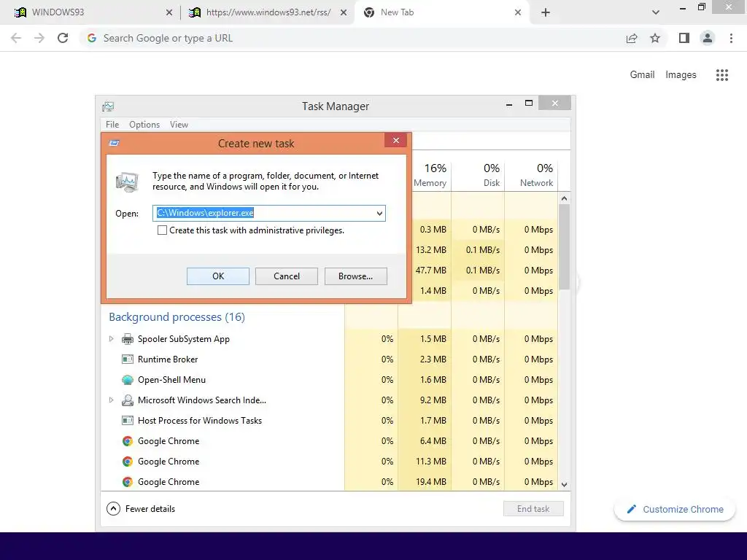Click the Browse... button
The height and width of the screenshot is (560, 747).
tap(355, 276)
